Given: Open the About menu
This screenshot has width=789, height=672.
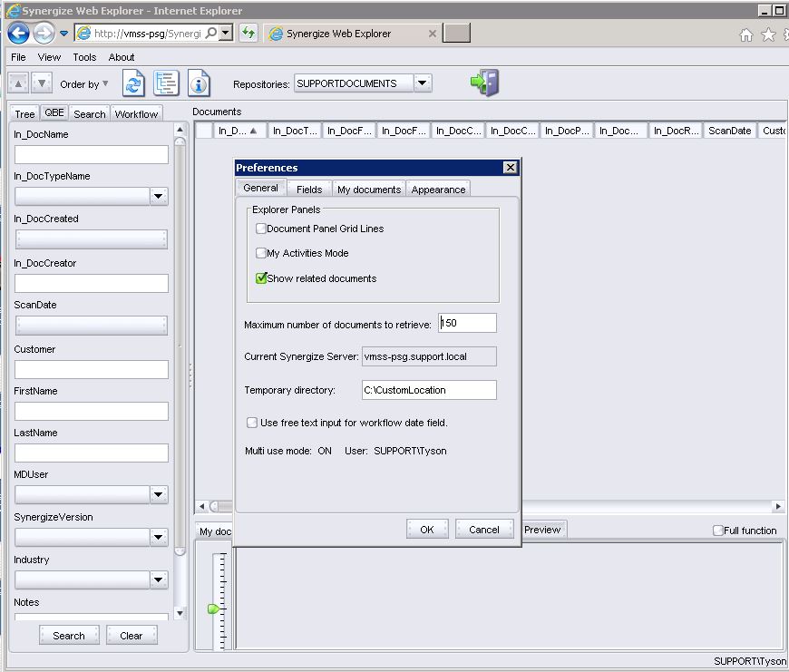Looking at the screenshot, I should (122, 57).
